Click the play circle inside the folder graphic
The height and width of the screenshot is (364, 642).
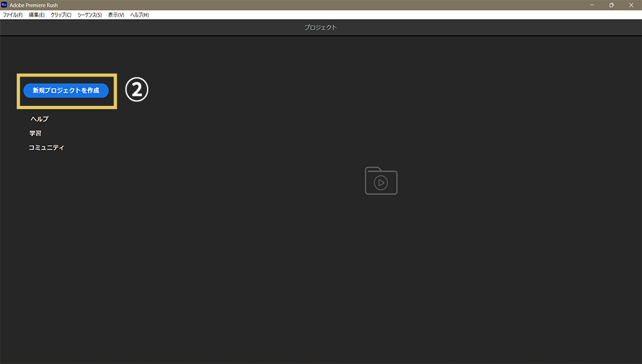(381, 182)
